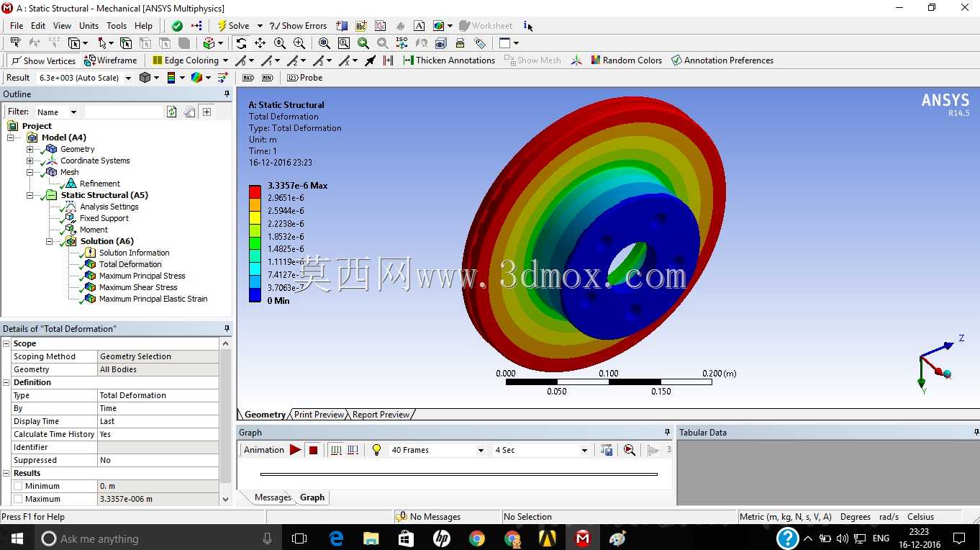Collapse the Model (A4) tree node
The image size is (980, 550).
coord(11,137)
